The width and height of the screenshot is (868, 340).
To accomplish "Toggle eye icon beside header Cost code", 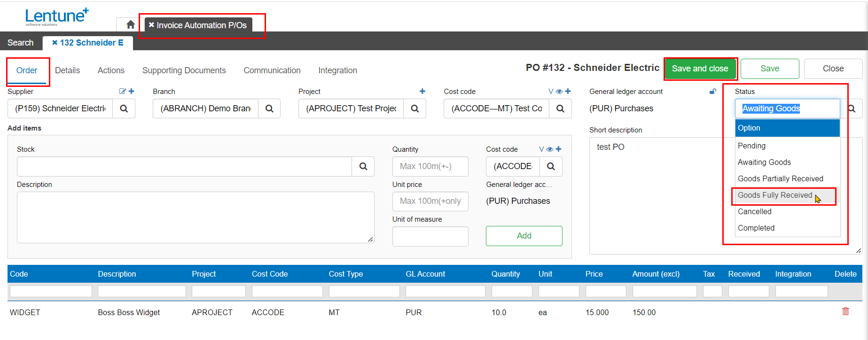I will [x=559, y=92].
